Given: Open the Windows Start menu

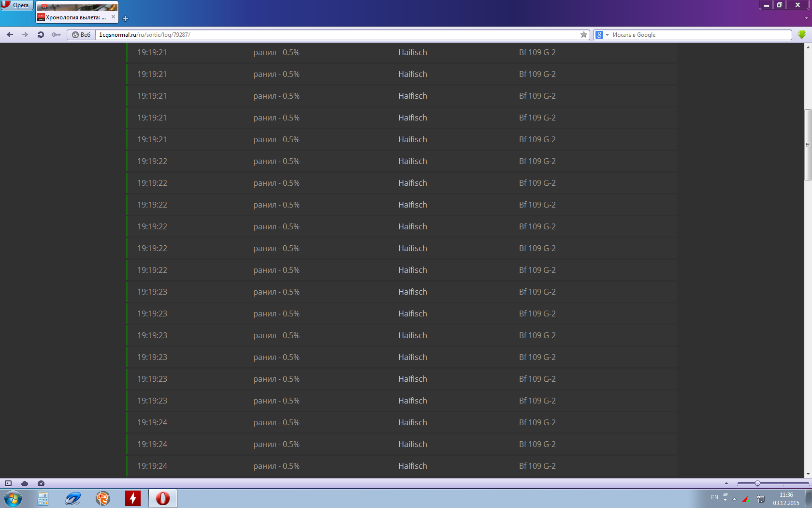Looking at the screenshot, I should pyautogui.click(x=13, y=498).
